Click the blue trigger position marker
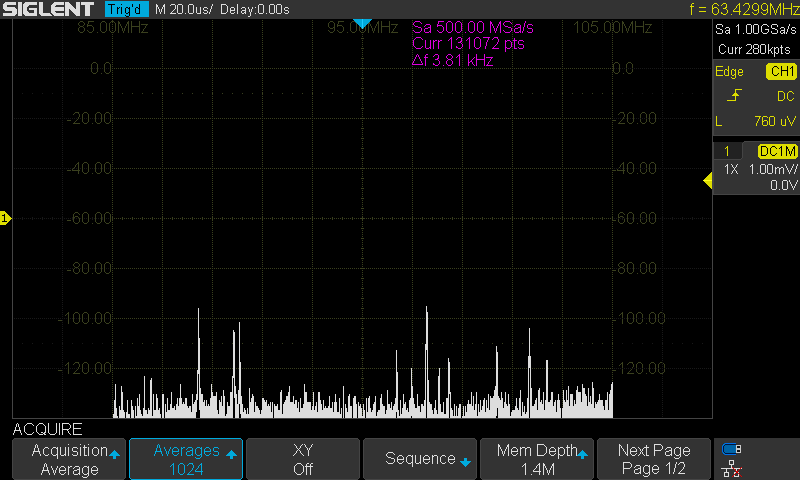 point(362,23)
